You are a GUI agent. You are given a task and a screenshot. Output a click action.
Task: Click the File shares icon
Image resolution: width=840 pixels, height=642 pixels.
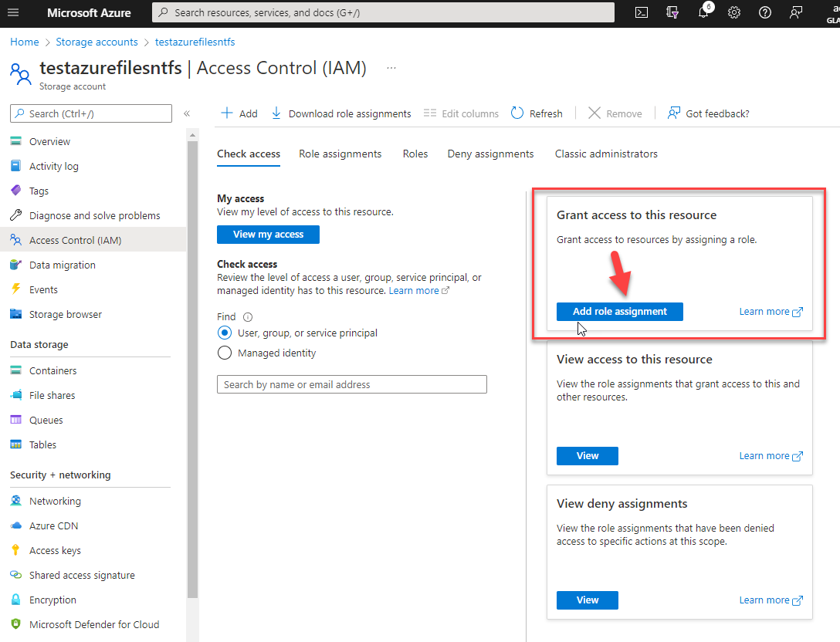point(16,395)
